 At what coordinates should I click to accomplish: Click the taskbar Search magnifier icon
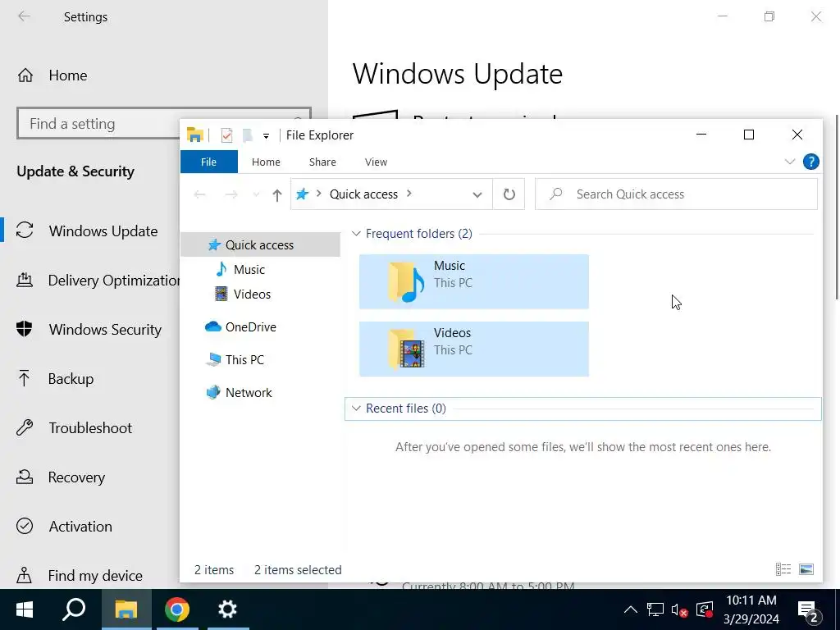pos(74,609)
